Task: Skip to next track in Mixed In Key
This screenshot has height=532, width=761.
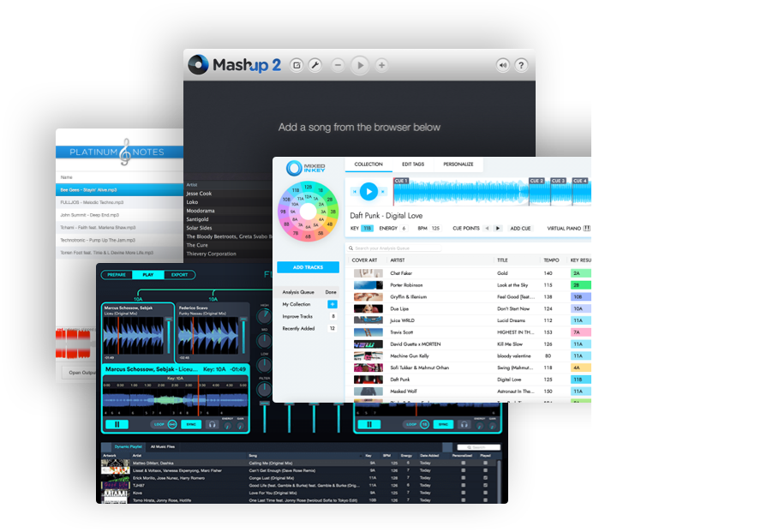Action: coord(383,192)
